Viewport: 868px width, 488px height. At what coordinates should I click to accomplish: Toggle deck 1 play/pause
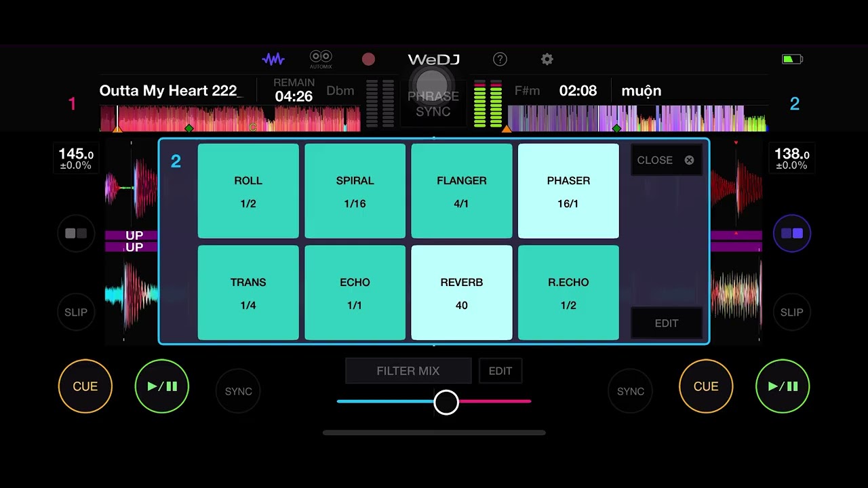[x=162, y=386]
